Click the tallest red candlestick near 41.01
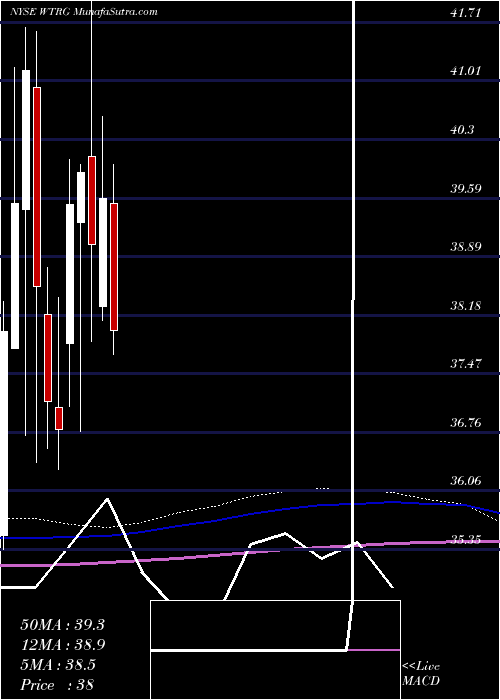The image size is (500, 700). [x=37, y=187]
